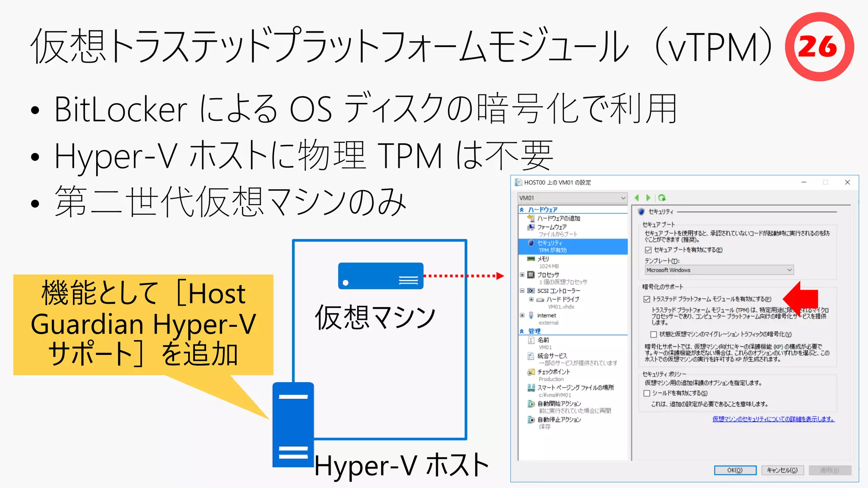
Task: Select チェックポイント in the tree
Action: point(554,372)
